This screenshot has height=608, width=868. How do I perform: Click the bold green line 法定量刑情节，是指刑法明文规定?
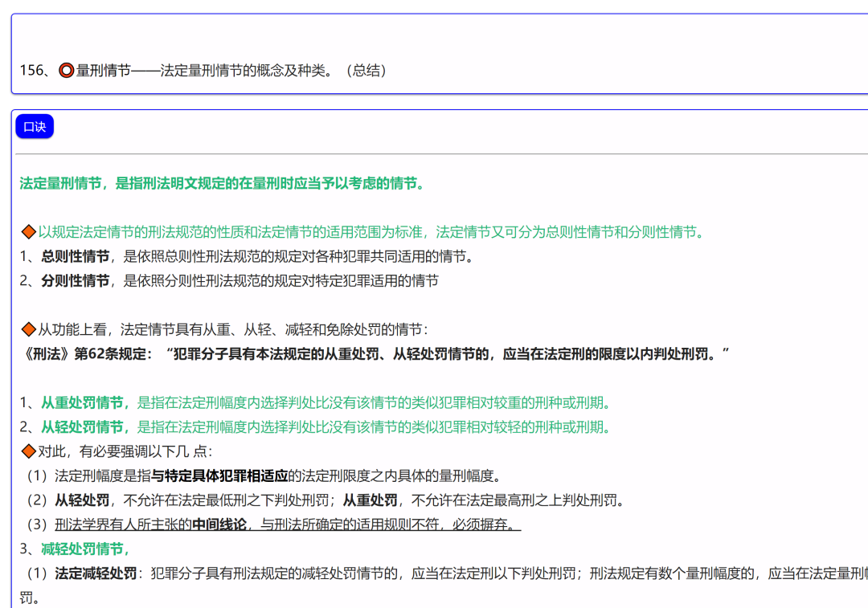pyautogui.click(x=224, y=184)
